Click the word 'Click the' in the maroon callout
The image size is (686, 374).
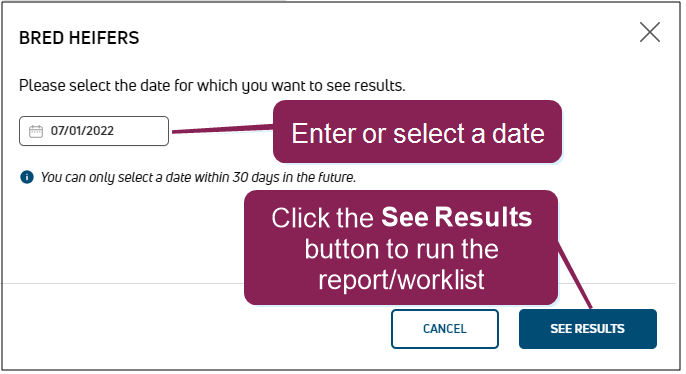click(322, 217)
